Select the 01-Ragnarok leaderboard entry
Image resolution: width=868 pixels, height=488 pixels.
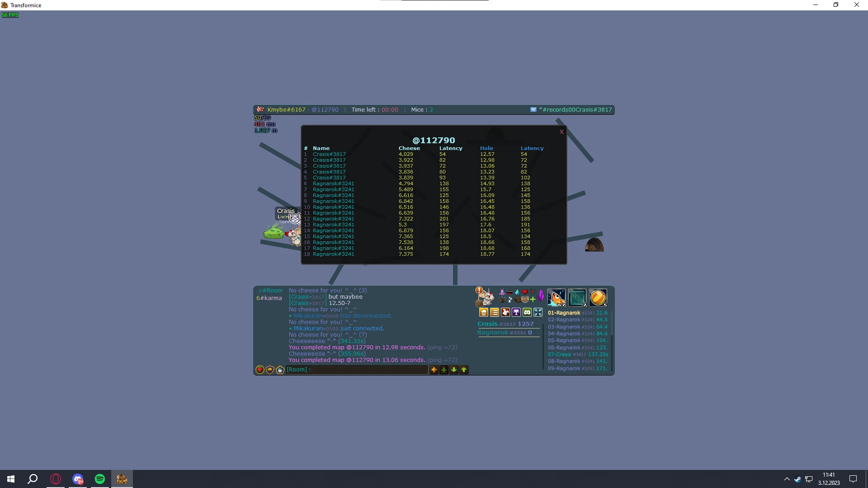click(578, 313)
